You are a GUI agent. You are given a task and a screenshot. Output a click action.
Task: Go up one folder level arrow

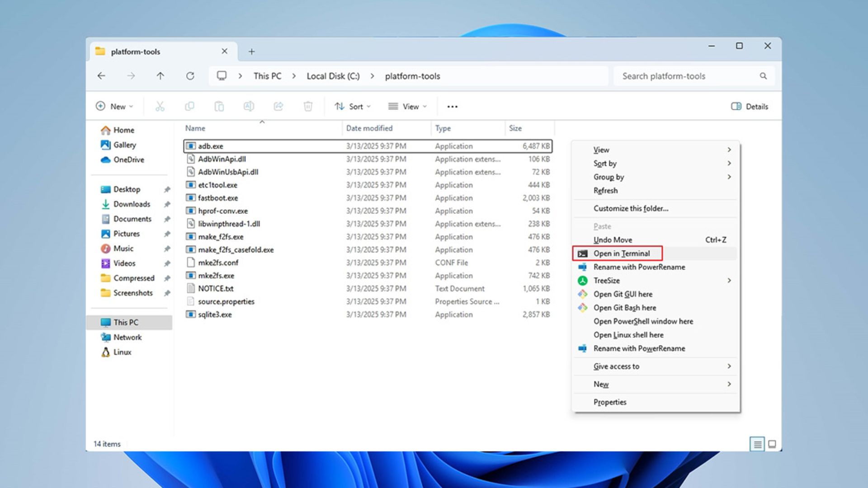(160, 76)
